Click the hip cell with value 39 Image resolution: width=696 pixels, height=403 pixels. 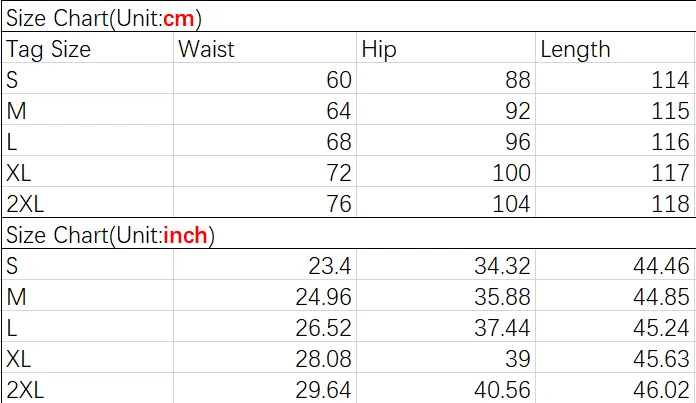[446, 358]
